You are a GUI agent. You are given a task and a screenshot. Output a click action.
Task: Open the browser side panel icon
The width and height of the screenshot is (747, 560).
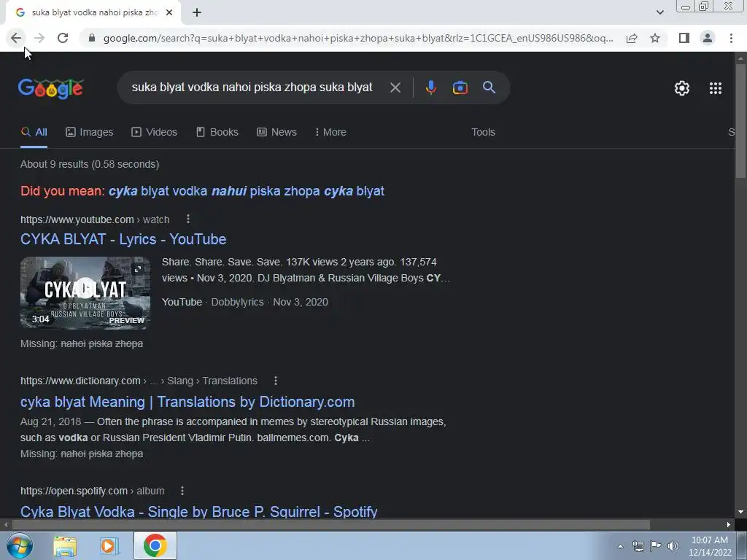[x=684, y=38]
